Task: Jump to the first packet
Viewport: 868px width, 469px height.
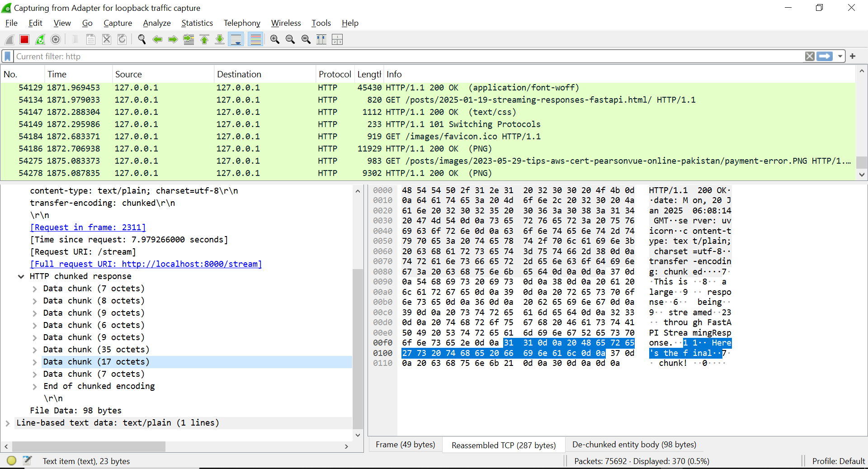Action: pos(204,40)
